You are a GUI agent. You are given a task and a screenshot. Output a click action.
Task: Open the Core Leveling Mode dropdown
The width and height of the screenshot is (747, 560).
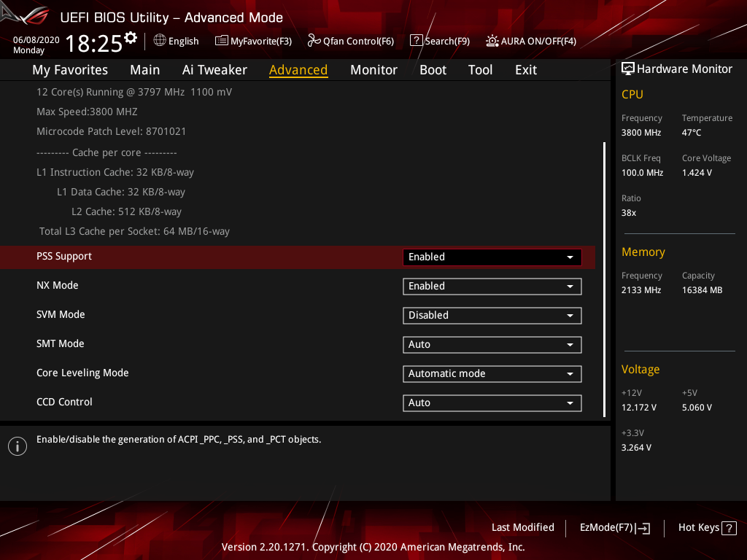[x=492, y=374]
